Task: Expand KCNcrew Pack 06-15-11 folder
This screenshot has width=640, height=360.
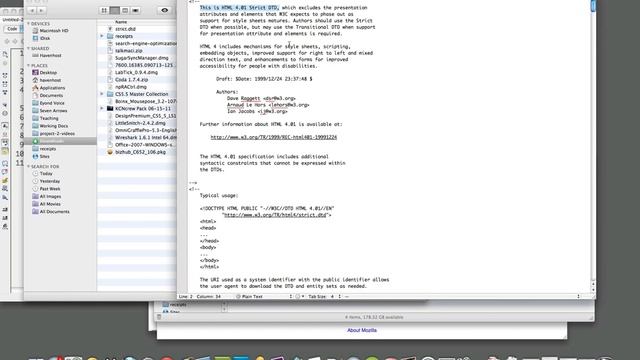Action: pos(102,108)
